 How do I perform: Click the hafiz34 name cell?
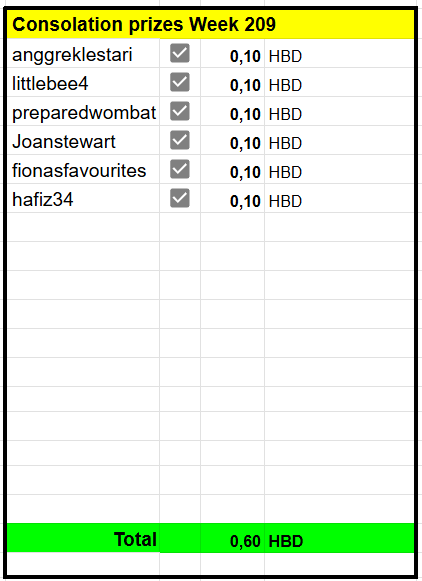coord(83,198)
